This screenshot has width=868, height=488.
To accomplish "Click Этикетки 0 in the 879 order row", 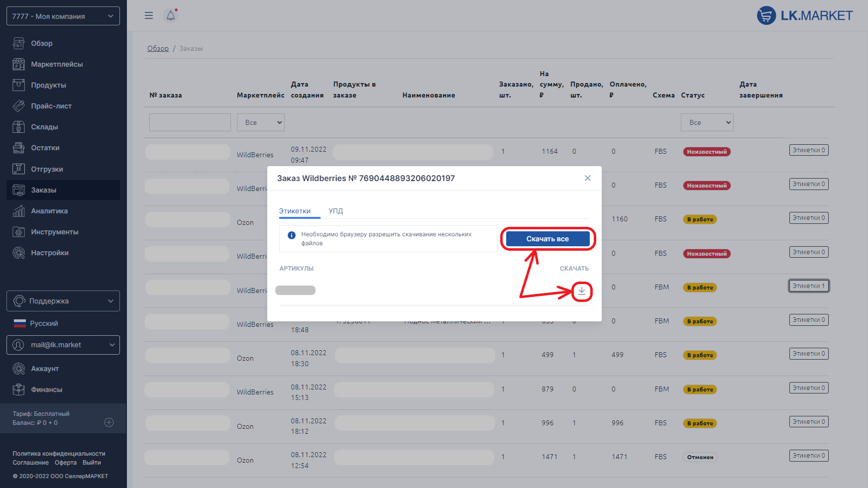I will tap(809, 388).
